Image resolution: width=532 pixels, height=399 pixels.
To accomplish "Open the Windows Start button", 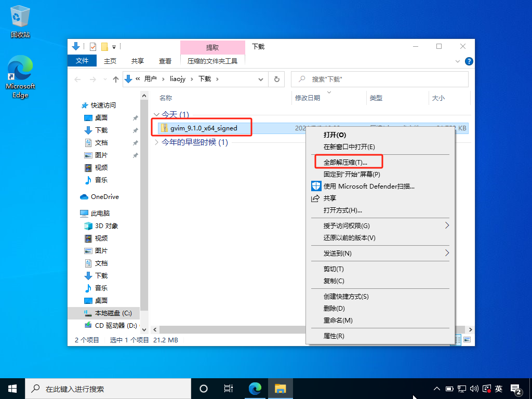I will tap(12, 389).
